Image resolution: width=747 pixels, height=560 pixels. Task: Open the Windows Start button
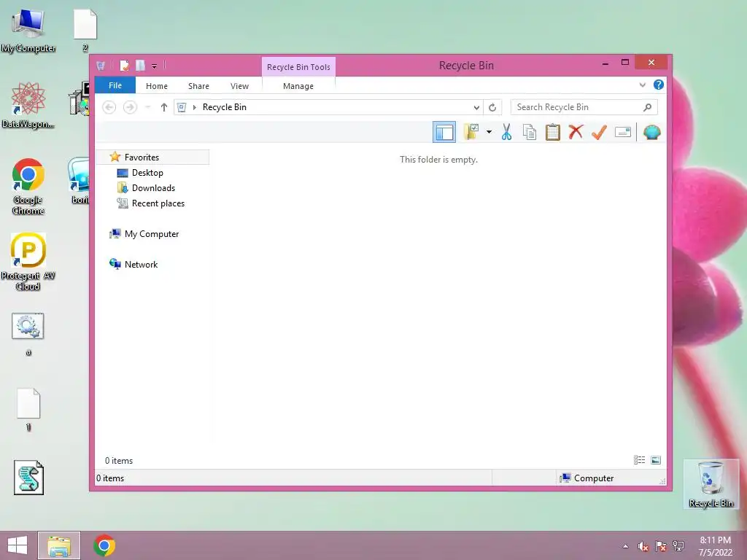tap(18, 545)
